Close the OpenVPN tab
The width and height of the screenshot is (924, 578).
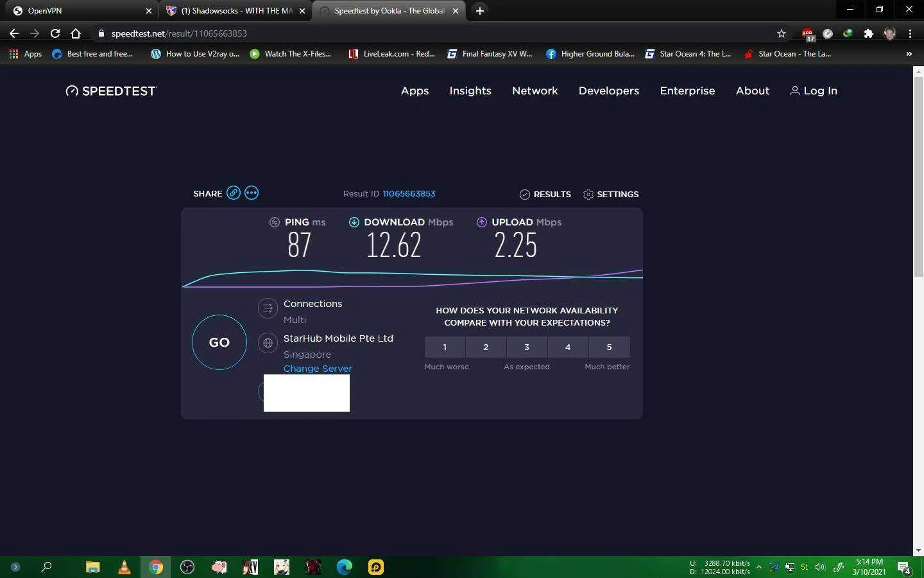pos(149,11)
